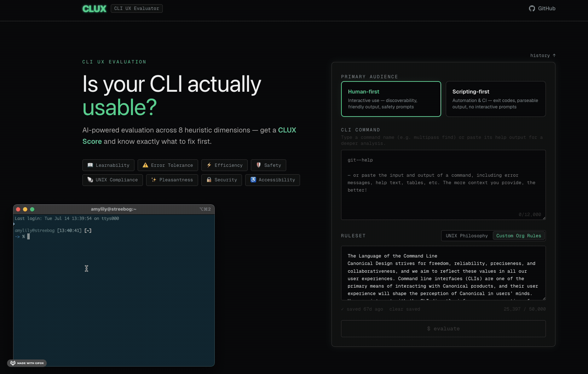This screenshot has height=374, width=588.
Task: Click the 'Last login' line in terminal
Action: 67,219
